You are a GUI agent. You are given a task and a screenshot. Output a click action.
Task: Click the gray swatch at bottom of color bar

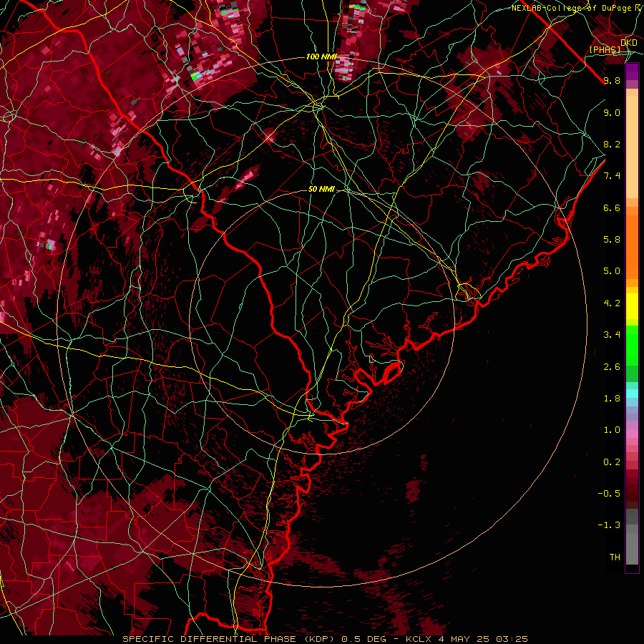point(632,549)
